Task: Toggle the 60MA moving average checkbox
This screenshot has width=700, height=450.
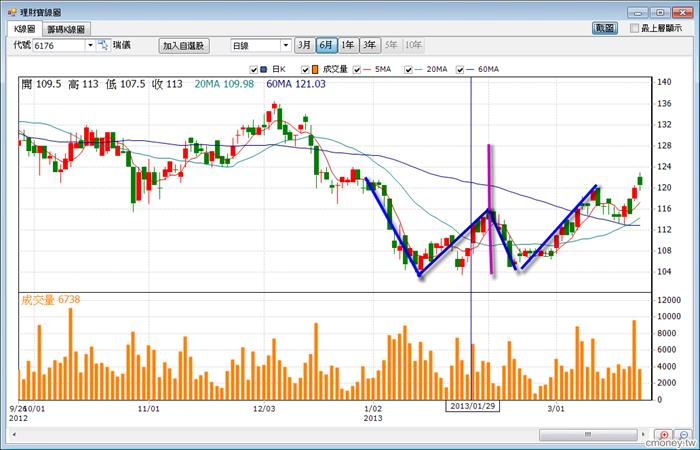Action: click(x=460, y=70)
